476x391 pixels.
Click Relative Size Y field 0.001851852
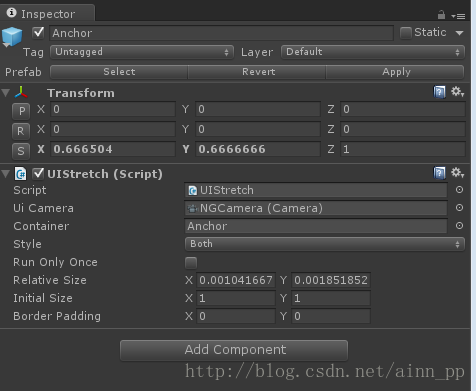[331, 280]
